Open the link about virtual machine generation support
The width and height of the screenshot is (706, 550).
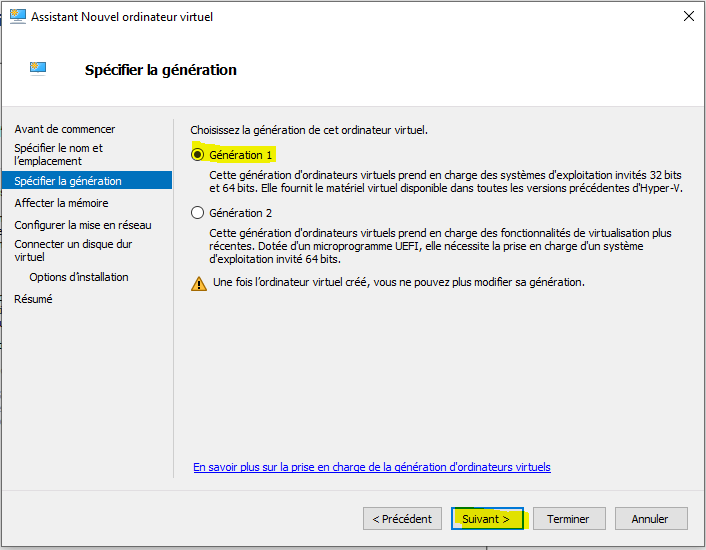tap(372, 467)
